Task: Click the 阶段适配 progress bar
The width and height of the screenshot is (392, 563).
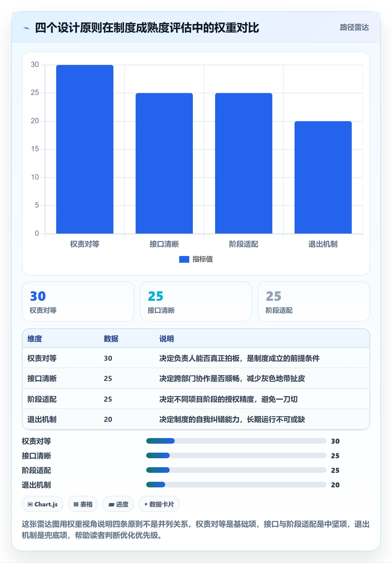Action: pos(236,470)
